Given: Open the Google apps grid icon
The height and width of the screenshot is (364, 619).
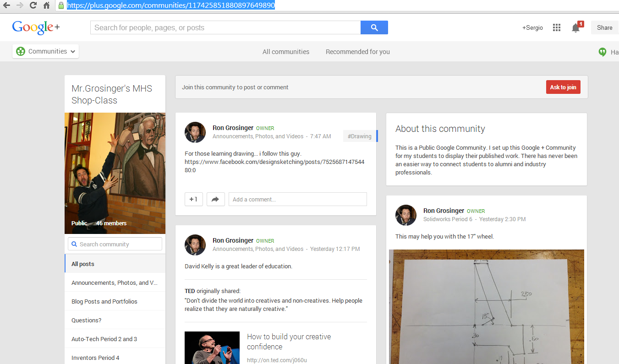Looking at the screenshot, I should tap(557, 27).
